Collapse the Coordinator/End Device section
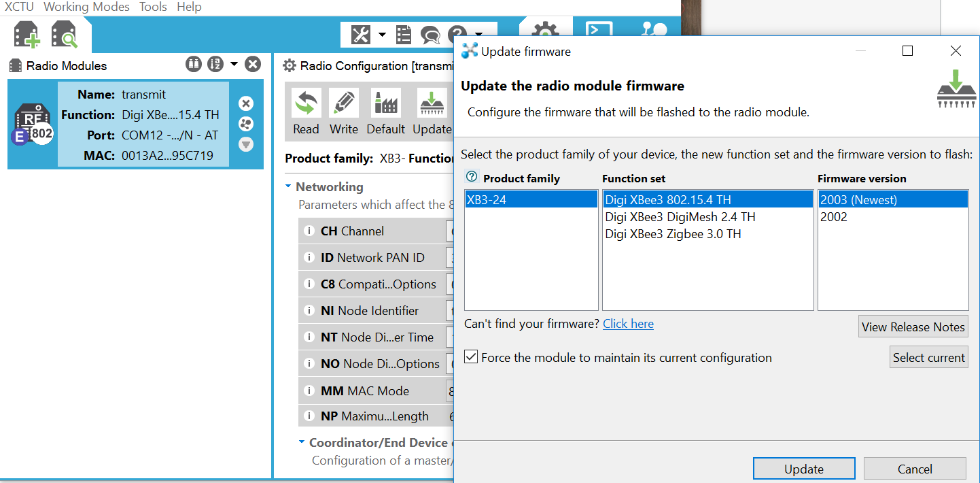 pyautogui.click(x=302, y=442)
